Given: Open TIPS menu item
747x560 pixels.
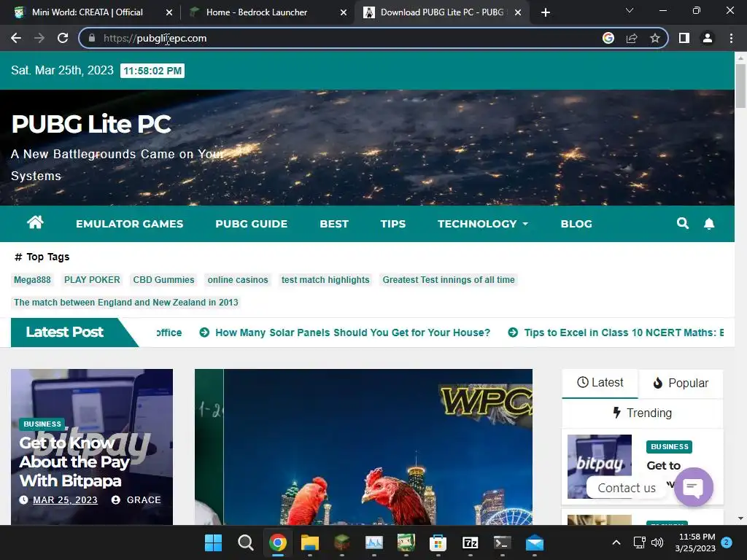Looking at the screenshot, I should coord(393,224).
